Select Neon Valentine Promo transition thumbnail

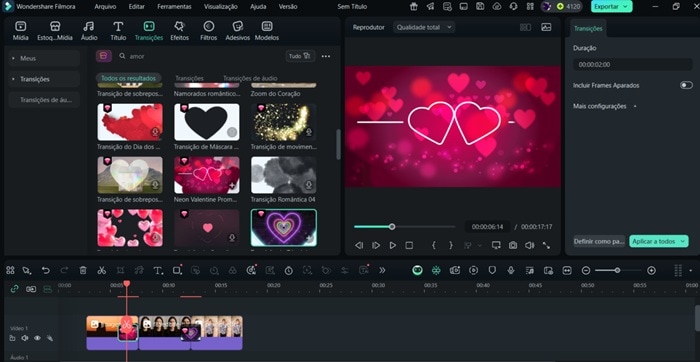click(x=207, y=175)
